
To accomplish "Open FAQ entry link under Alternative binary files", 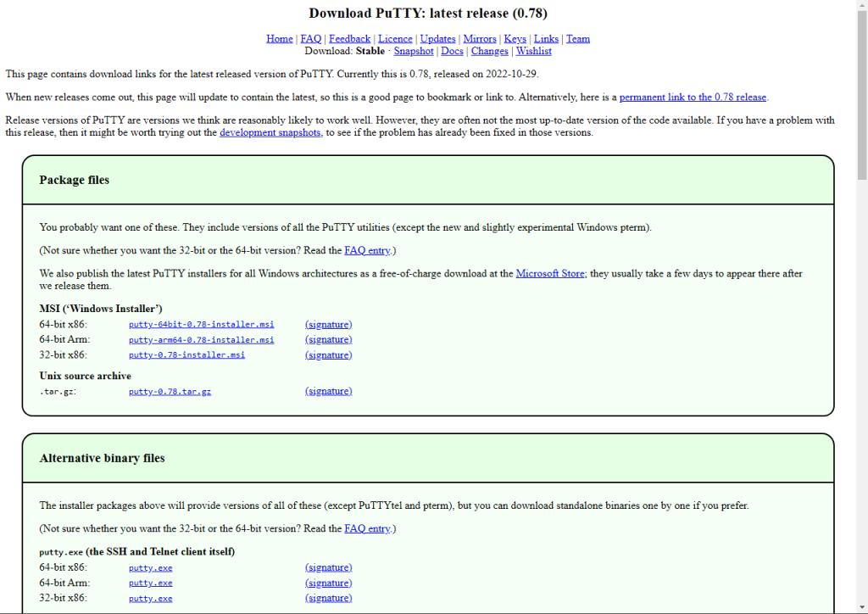I will 367,528.
